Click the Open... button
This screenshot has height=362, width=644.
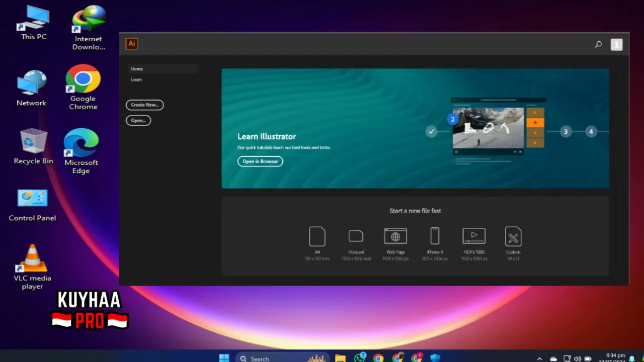(x=138, y=120)
